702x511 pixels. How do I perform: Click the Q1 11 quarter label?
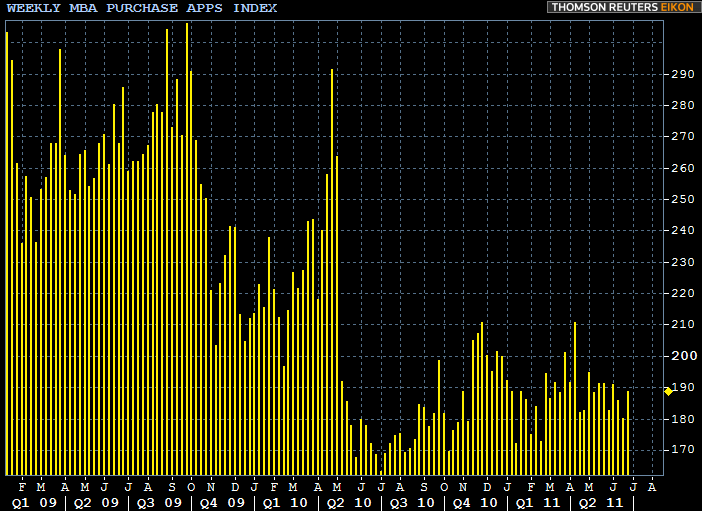[x=538, y=502]
